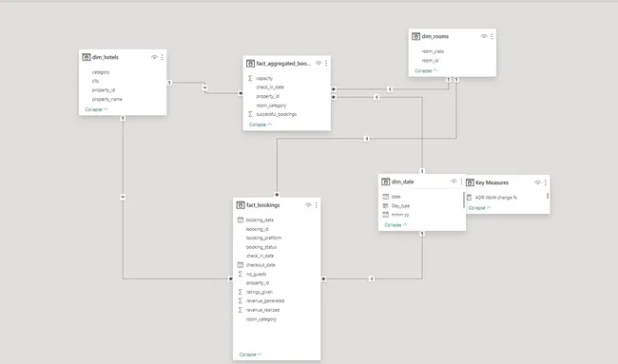618x364 pixels.
Task: Collapse the dim_date table card
Action: point(396,225)
